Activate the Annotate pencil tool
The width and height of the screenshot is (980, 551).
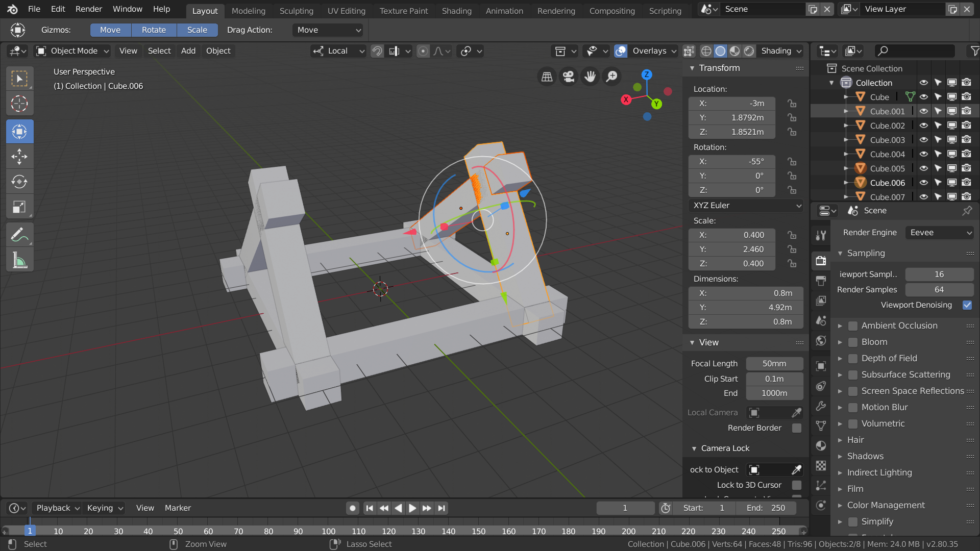(19, 235)
